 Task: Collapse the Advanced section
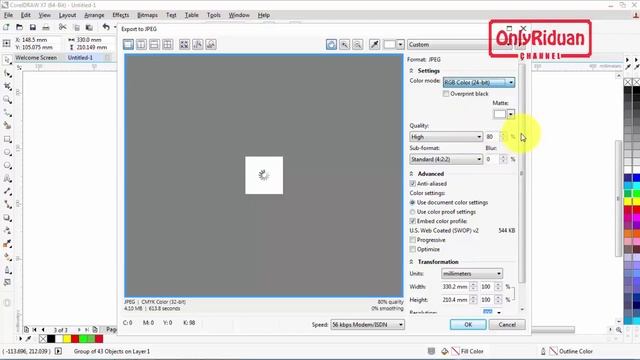[x=411, y=174]
